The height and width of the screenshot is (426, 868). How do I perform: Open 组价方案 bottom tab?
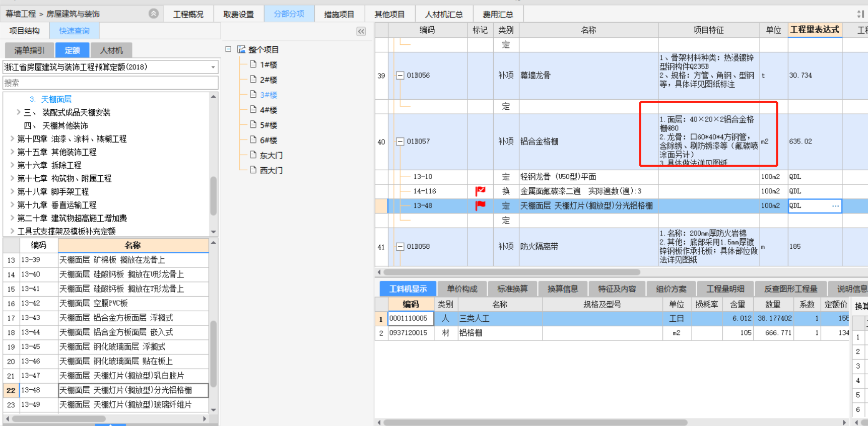(x=671, y=289)
